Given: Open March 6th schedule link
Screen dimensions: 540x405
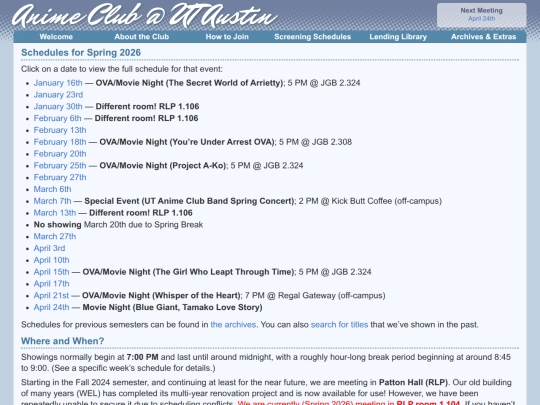Looking at the screenshot, I should pos(52,189).
